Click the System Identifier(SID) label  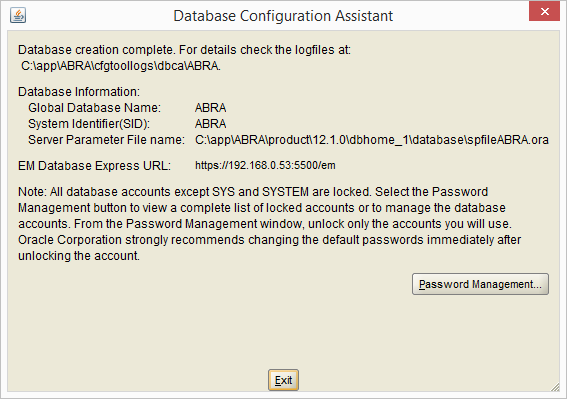(x=89, y=124)
